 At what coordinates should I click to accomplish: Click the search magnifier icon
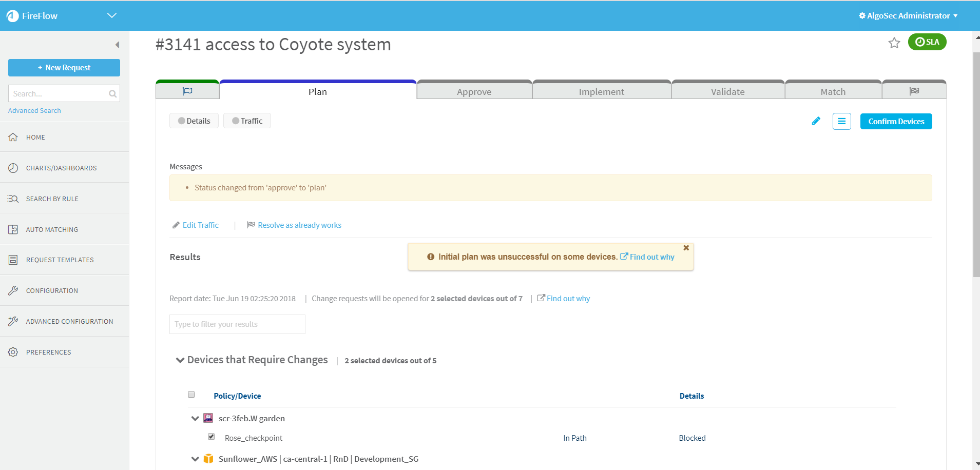[112, 94]
